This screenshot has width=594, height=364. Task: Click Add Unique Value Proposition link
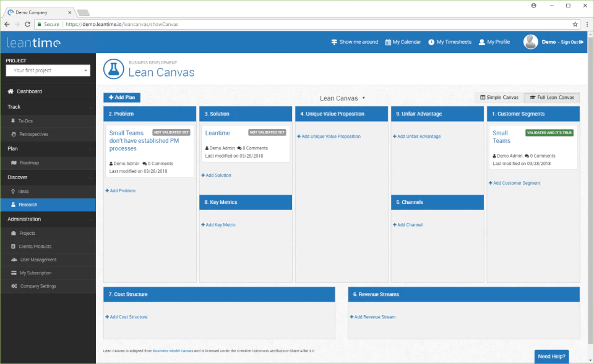point(329,136)
